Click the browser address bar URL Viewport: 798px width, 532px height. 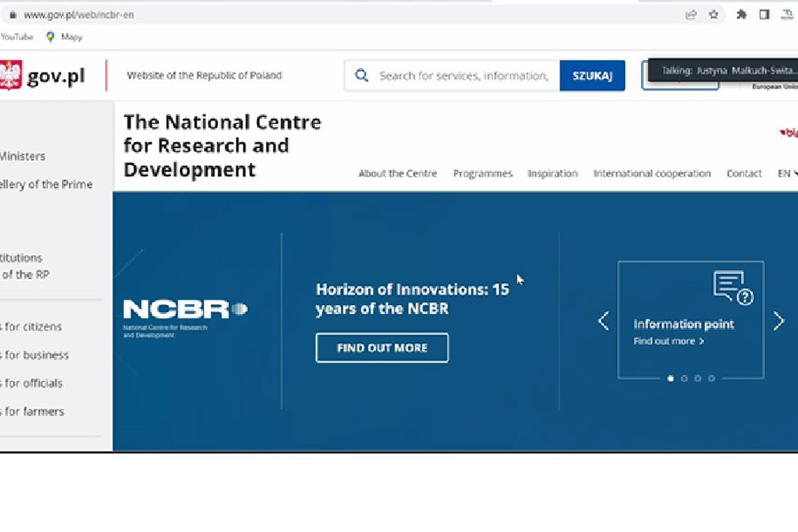[79, 15]
